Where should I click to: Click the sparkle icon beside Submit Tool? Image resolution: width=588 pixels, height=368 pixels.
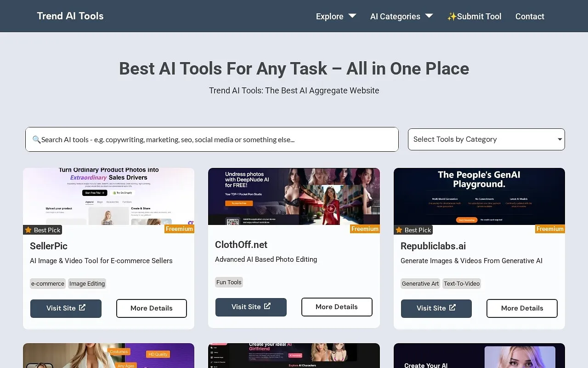[452, 17]
